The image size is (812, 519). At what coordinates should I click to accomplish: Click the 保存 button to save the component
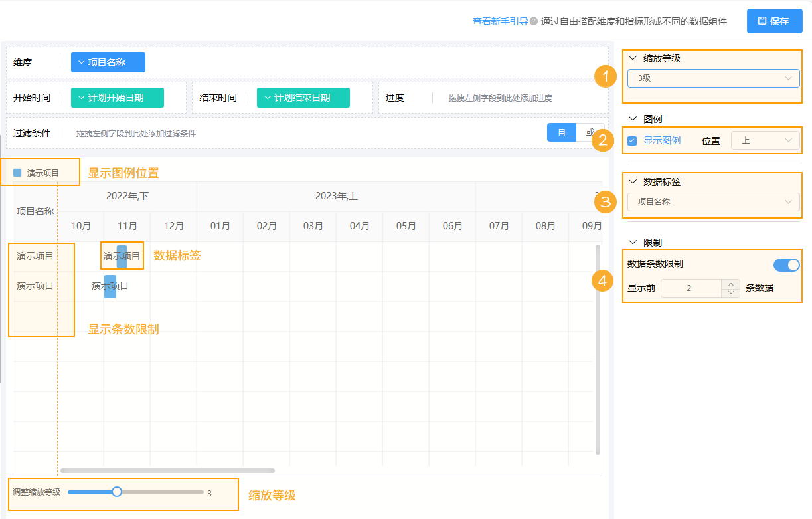coord(774,21)
